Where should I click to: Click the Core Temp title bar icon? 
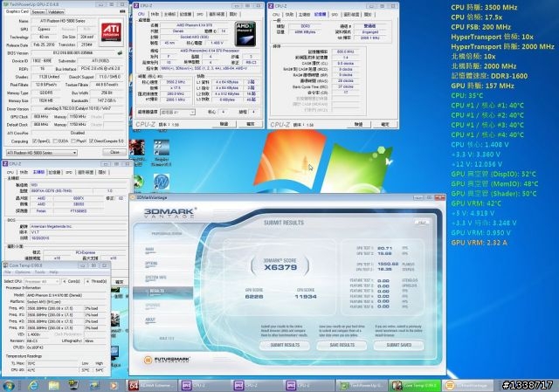tap(5, 265)
